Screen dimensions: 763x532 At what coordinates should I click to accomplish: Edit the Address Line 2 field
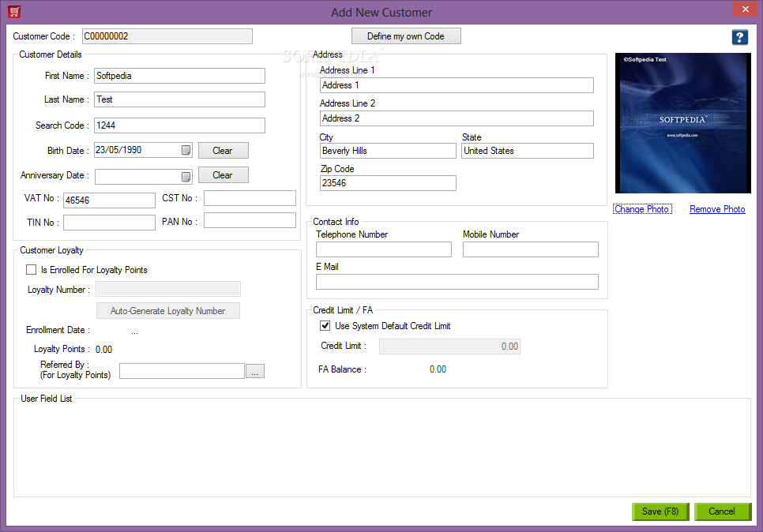coord(457,118)
